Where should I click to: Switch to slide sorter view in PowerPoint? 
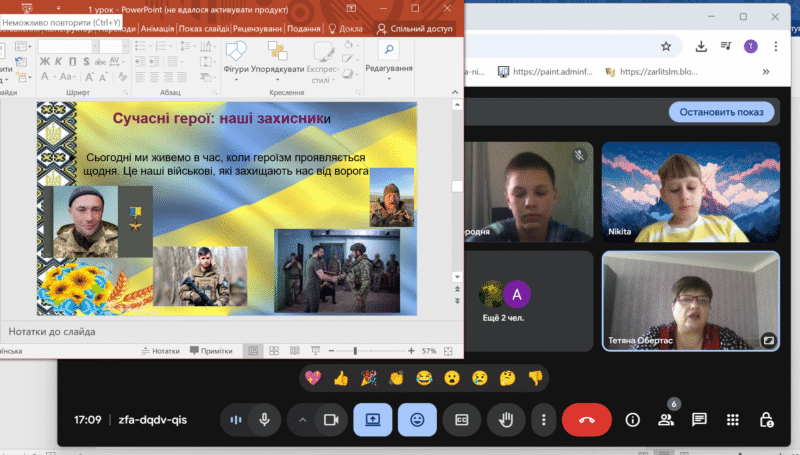pos(274,351)
